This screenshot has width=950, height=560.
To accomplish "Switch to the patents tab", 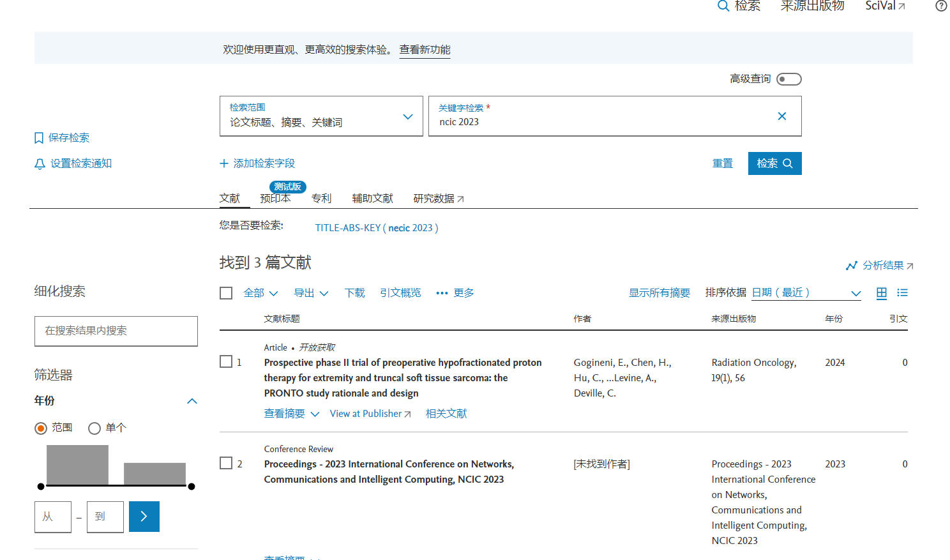I will click(321, 199).
